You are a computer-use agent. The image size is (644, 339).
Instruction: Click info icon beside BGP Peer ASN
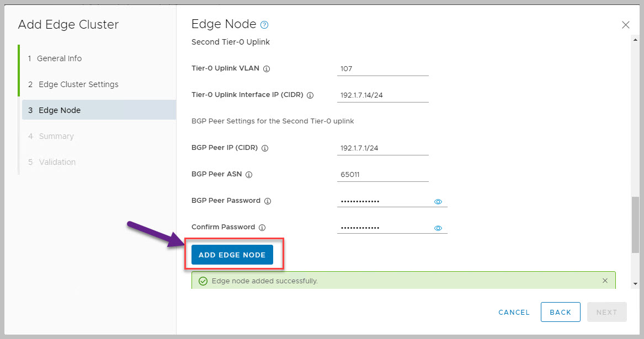tap(249, 175)
